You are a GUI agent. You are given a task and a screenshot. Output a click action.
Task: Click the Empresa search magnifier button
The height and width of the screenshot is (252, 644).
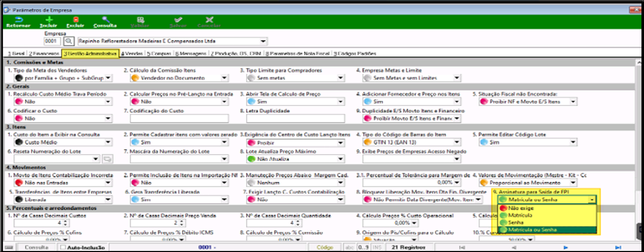pyautogui.click(x=69, y=41)
